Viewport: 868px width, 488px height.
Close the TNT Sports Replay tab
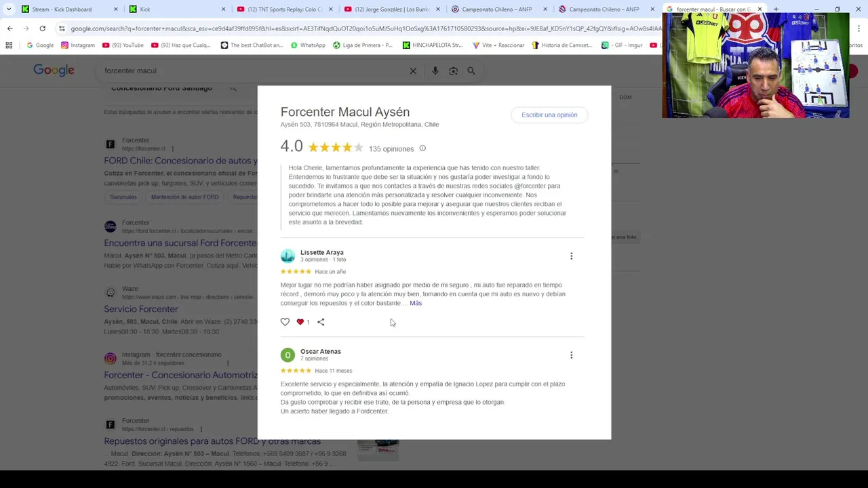(x=330, y=9)
